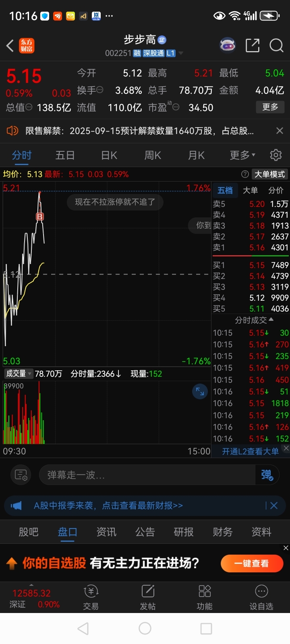Toggle the 弹 danmaku switch

[x=267, y=475]
